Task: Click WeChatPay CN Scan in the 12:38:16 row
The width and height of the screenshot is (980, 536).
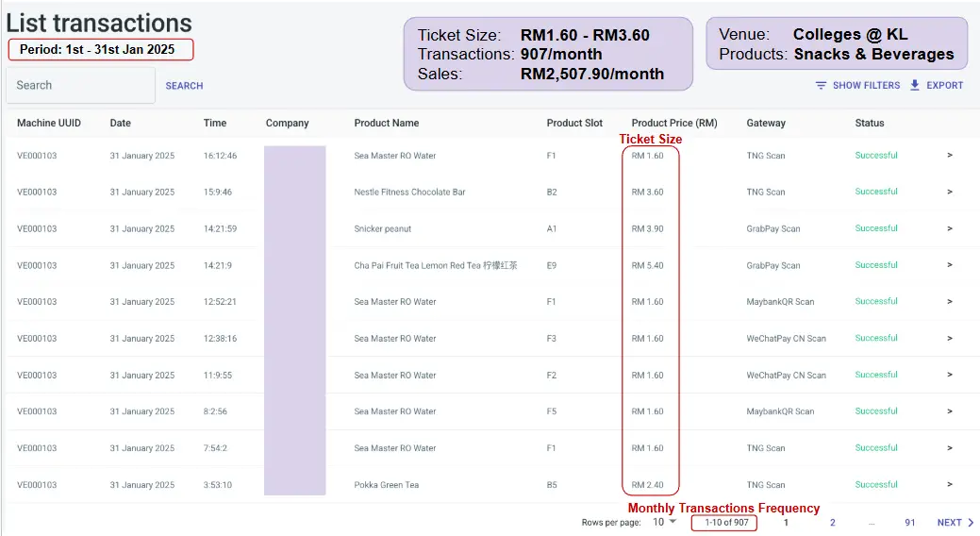Action: point(787,339)
